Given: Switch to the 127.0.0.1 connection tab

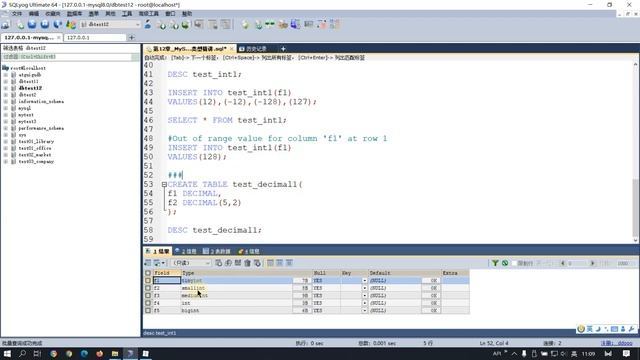Looking at the screenshot, I should (x=95, y=38).
